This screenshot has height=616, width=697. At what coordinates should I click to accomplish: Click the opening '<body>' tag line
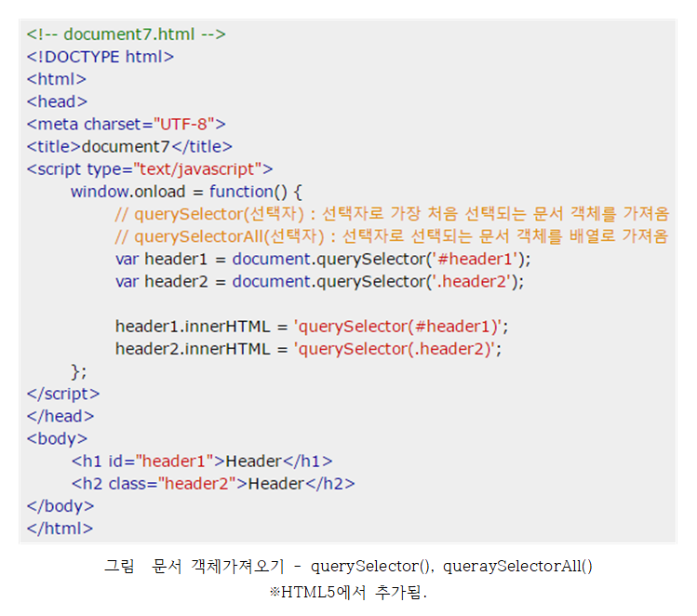pyautogui.click(x=57, y=438)
